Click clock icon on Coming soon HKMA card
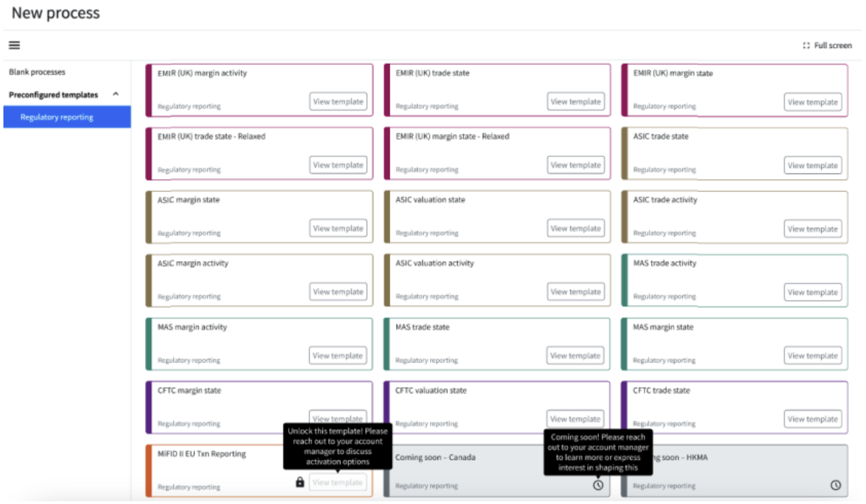Image resolution: width=866 pixels, height=504 pixels. pos(836,485)
